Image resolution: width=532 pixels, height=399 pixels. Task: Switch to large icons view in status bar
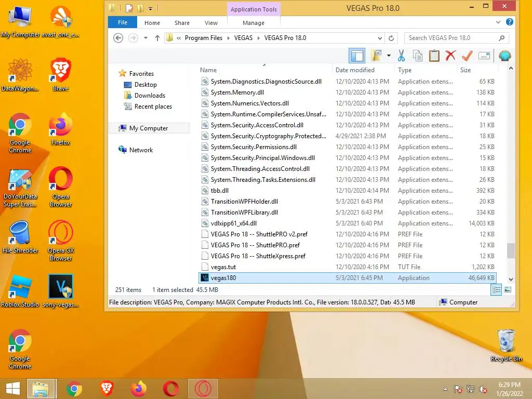508,290
